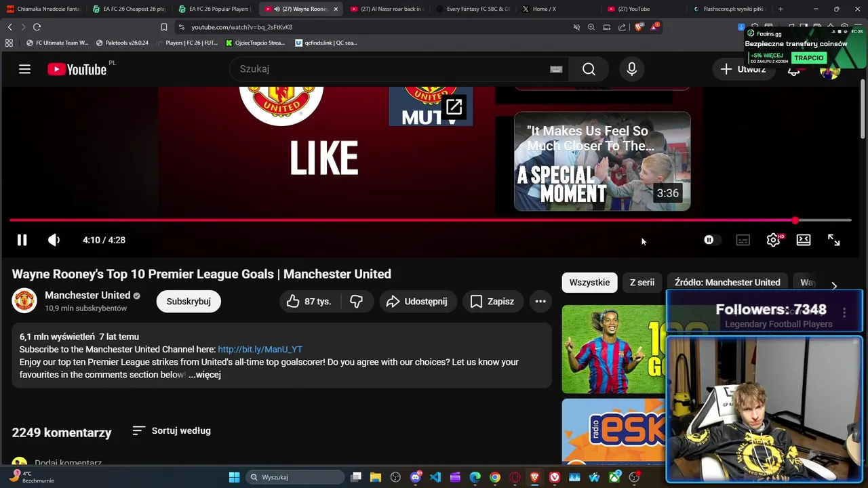Screen dimensions: 868x488
Task: Click the Brave Shields lion icon
Action: tap(639, 27)
